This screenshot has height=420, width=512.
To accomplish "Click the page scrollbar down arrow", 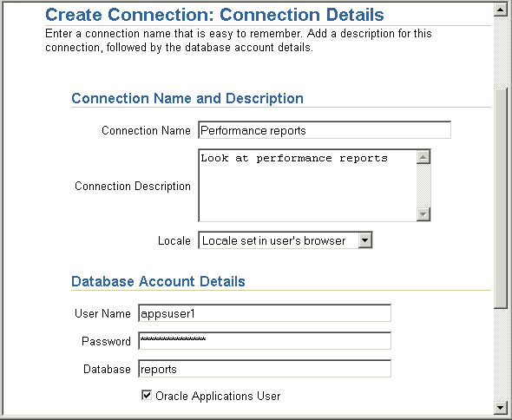I will click(500, 407).
